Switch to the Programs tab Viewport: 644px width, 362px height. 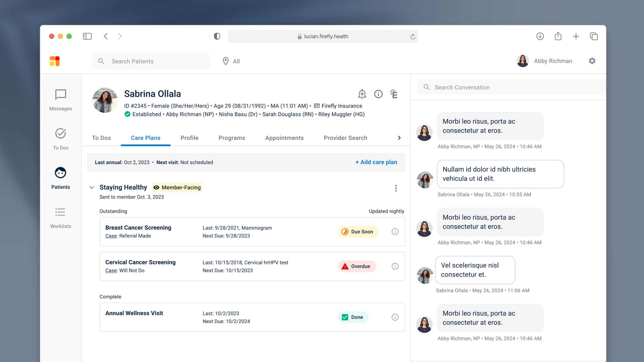coord(232,138)
